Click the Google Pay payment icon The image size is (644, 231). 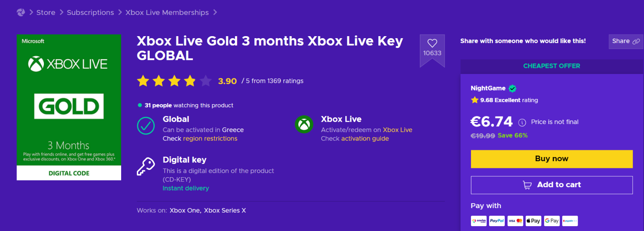tap(552, 221)
